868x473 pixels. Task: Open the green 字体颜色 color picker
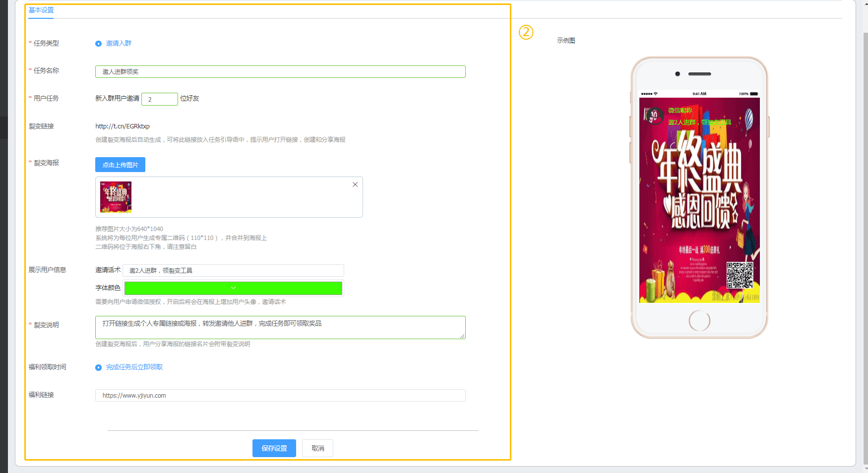click(x=233, y=288)
